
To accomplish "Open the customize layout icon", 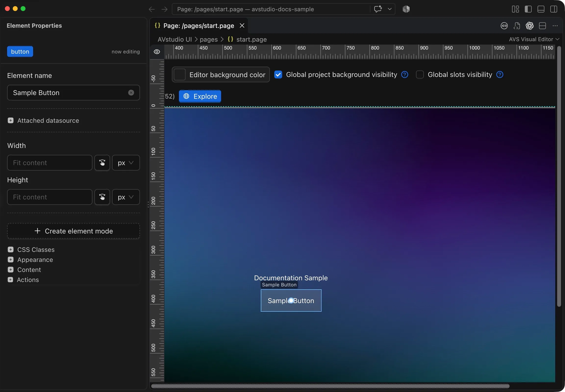I will click(515, 9).
